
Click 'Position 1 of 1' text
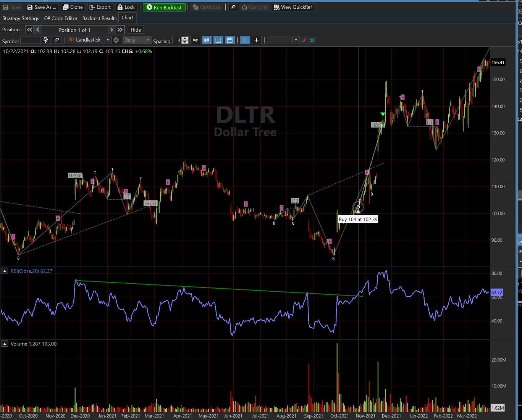click(74, 30)
